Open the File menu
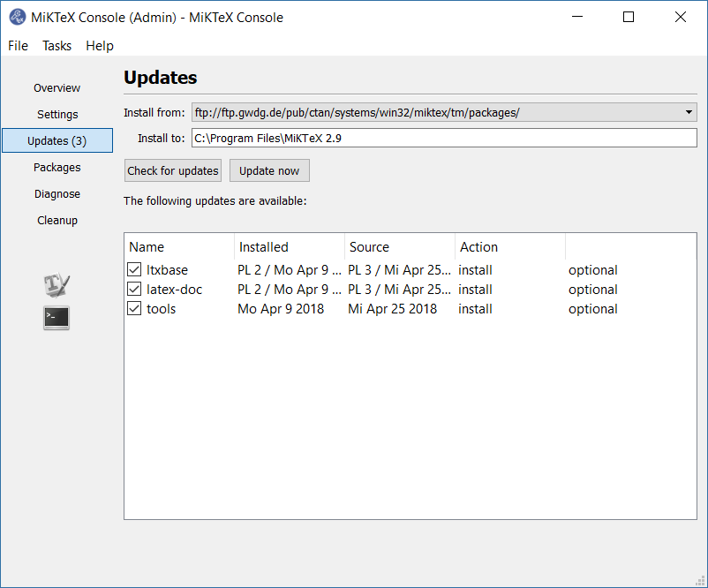This screenshot has height=588, width=708. pos(18,46)
